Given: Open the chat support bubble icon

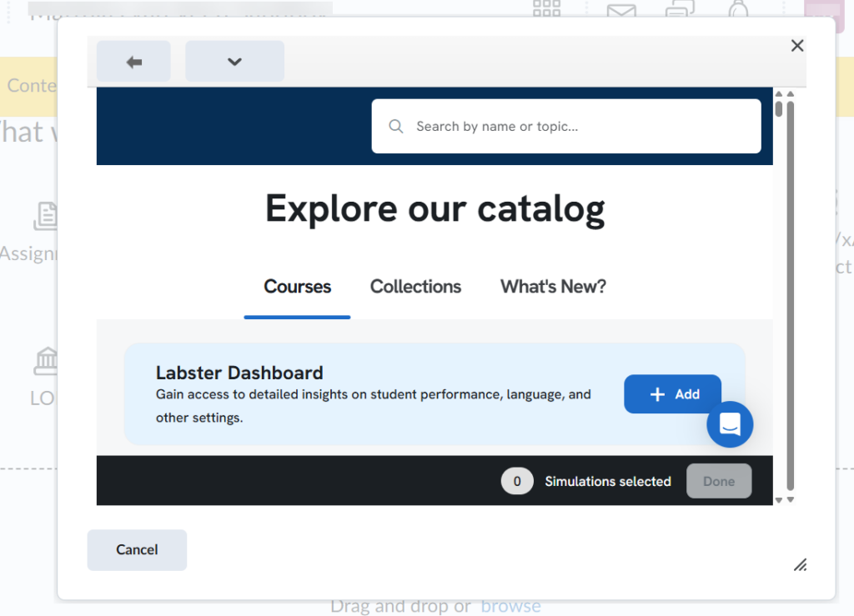Looking at the screenshot, I should tap(730, 424).
